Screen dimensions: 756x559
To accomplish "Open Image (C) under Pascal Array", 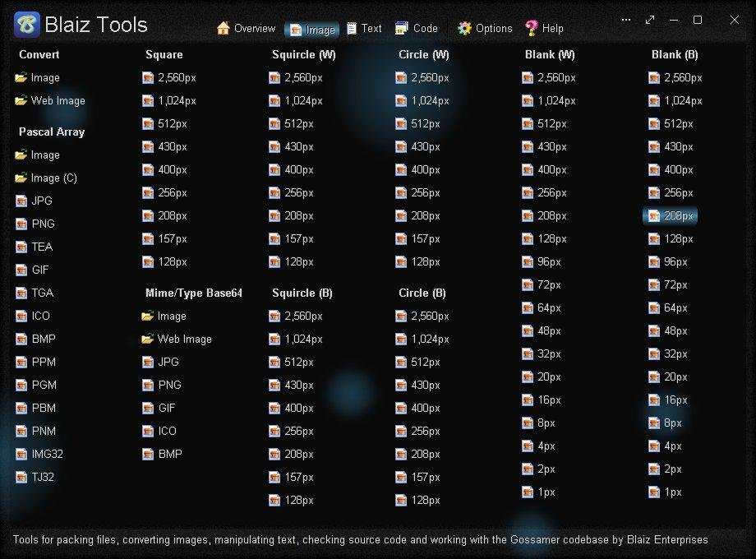I will [x=46, y=178].
